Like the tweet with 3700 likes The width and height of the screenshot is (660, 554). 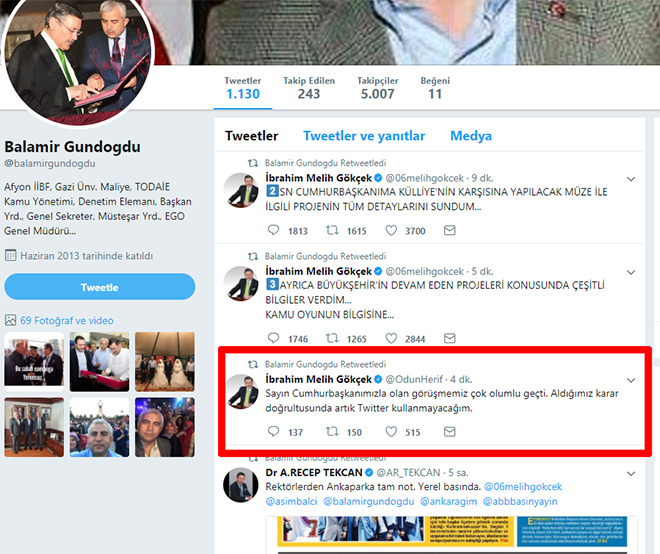391,230
